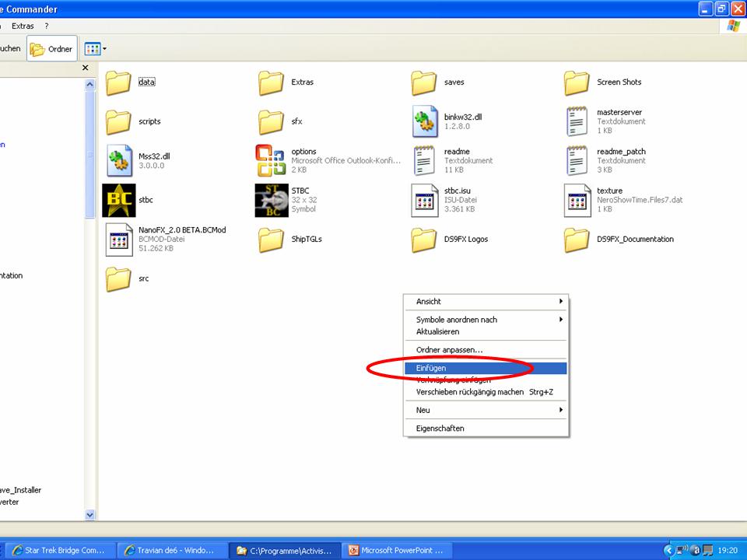Select the options Outlook configuration file
747x560 pixels.
tap(271, 160)
